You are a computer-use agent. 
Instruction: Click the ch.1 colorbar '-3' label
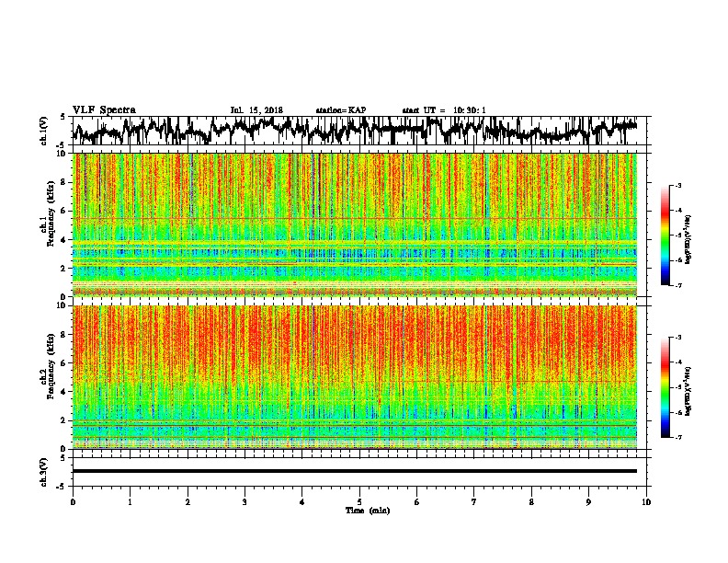tap(678, 186)
